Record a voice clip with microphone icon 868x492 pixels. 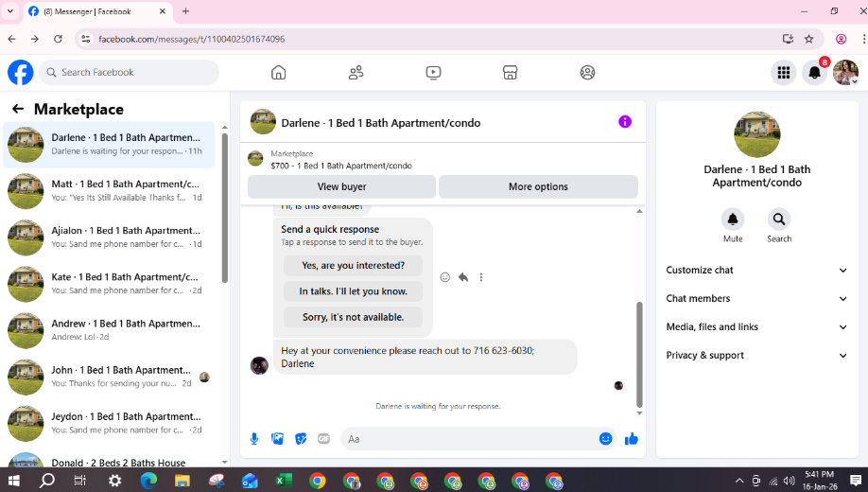254,439
